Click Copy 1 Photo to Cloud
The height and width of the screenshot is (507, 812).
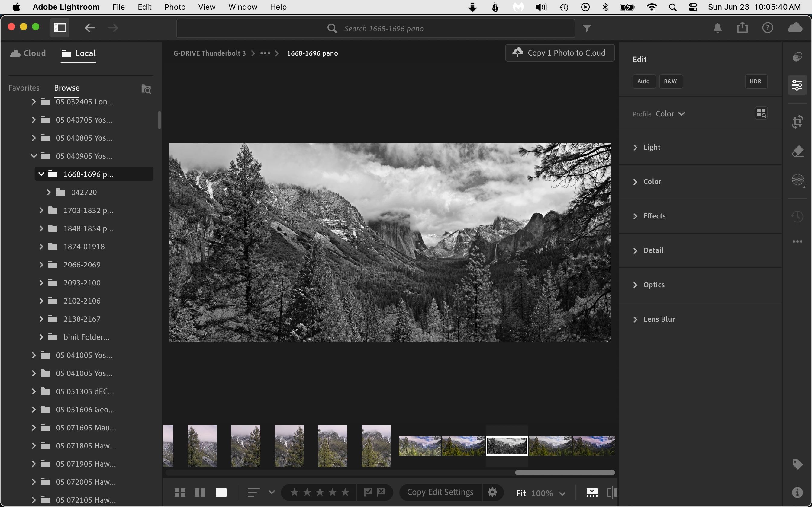(560, 53)
